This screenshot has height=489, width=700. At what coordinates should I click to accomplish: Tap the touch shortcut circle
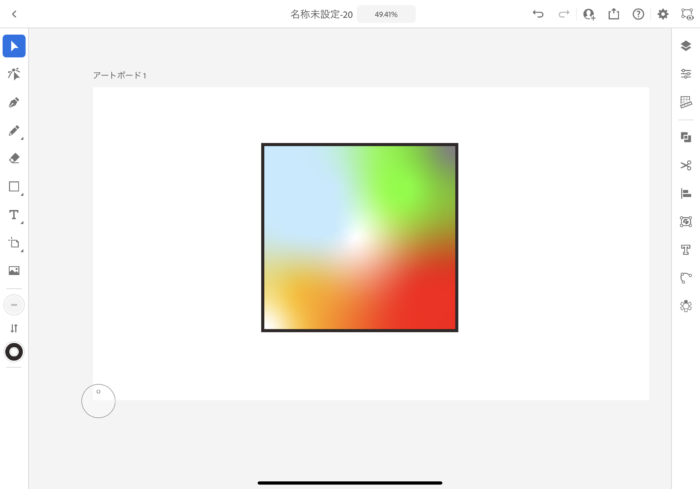(98, 401)
